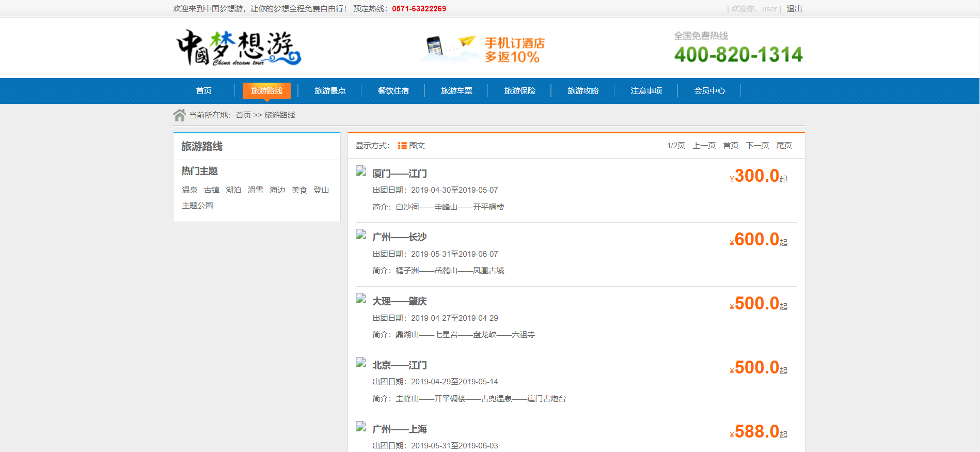Open 旅游攻略 in the navigation bar

tap(583, 91)
